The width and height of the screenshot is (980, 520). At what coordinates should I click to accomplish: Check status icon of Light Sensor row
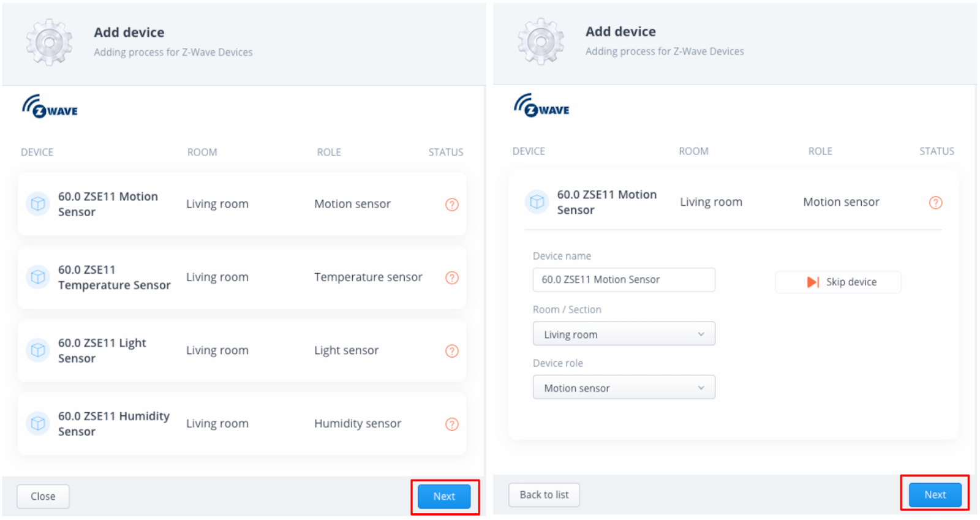point(452,351)
